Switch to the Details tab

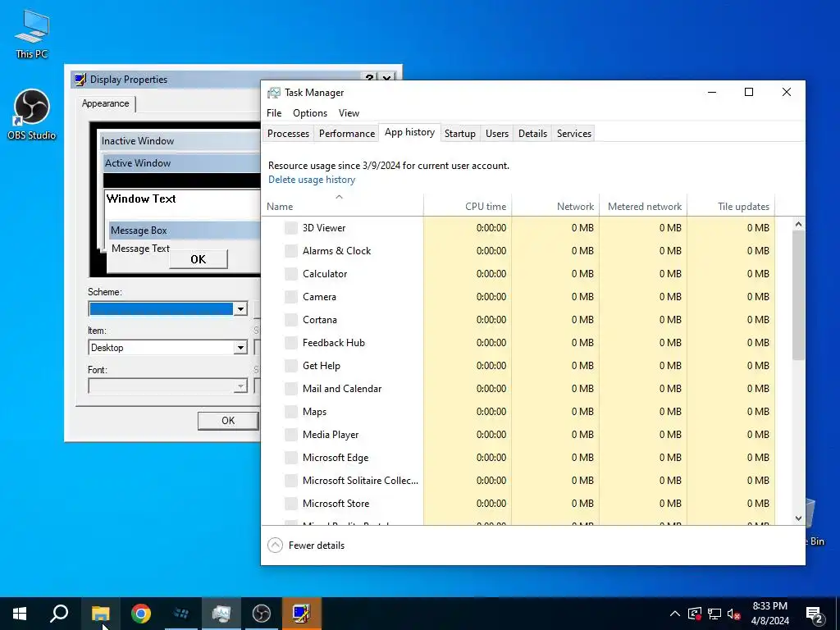pyautogui.click(x=532, y=134)
